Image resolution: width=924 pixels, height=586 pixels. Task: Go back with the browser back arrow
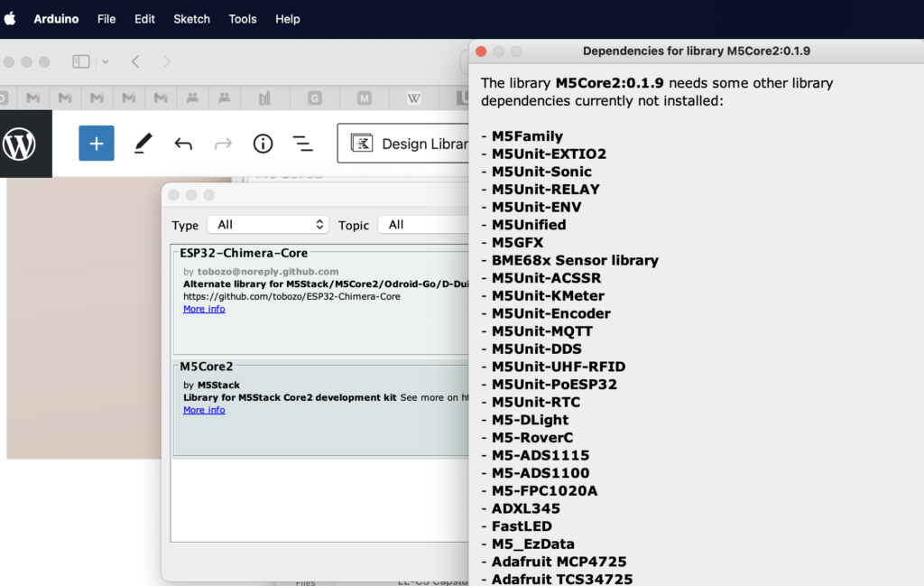[x=135, y=62]
